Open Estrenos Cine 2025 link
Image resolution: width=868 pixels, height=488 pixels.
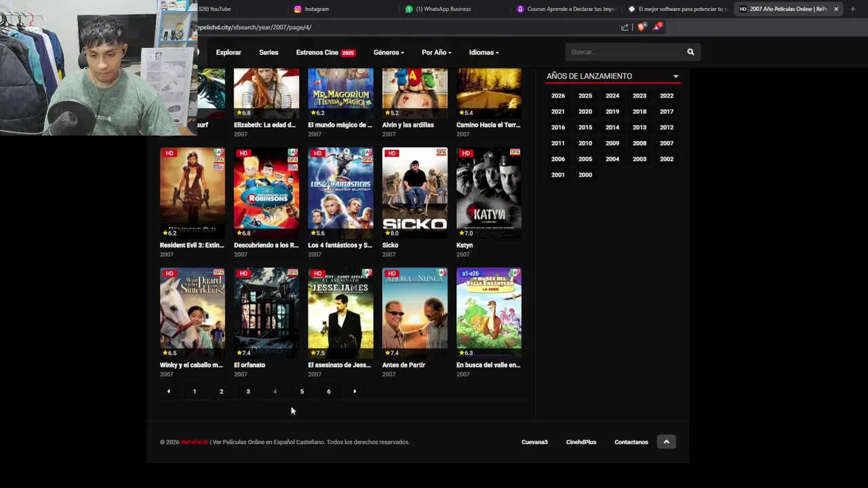(325, 52)
